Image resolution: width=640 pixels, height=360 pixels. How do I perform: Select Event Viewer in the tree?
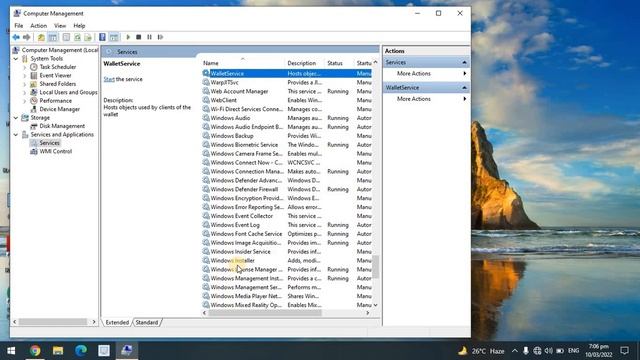tap(56, 76)
